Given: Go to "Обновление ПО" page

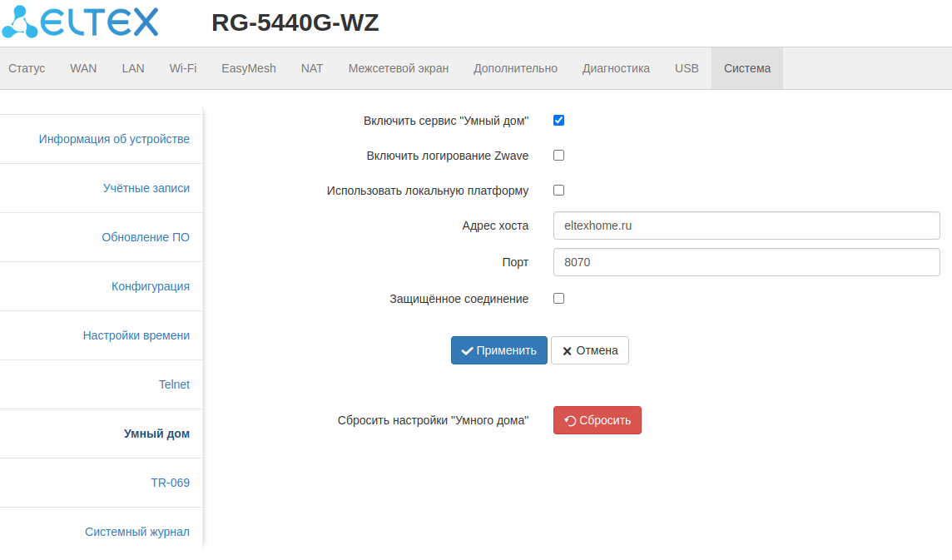Looking at the screenshot, I should point(146,237).
